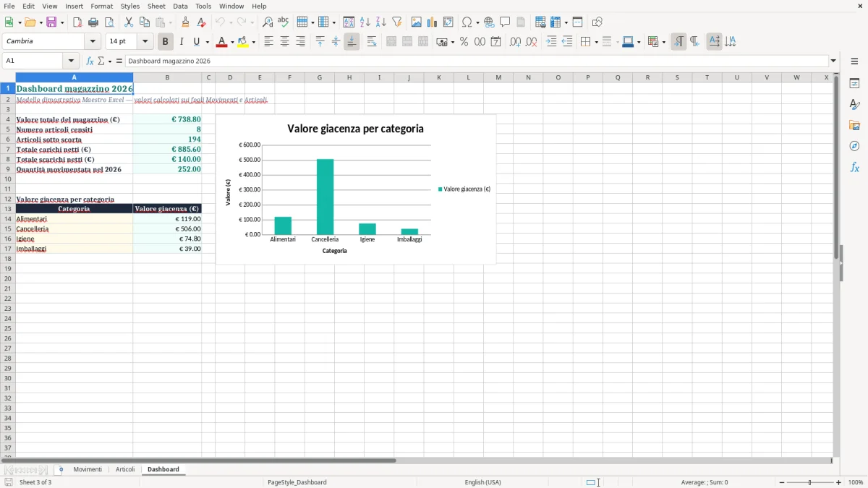Toggle Italic formatting

pyautogui.click(x=182, y=42)
